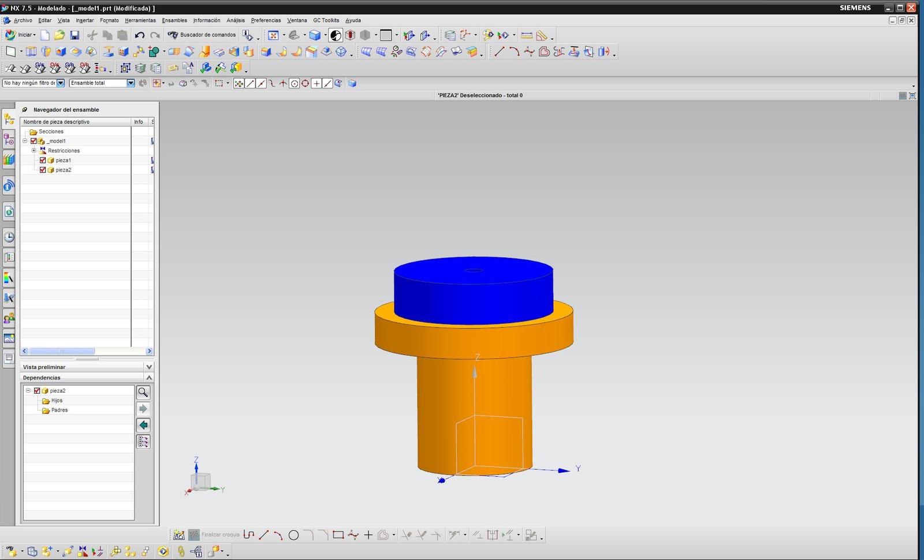The height and width of the screenshot is (560, 924).
Task: Select shaded rendering style cube icon
Action: point(315,35)
